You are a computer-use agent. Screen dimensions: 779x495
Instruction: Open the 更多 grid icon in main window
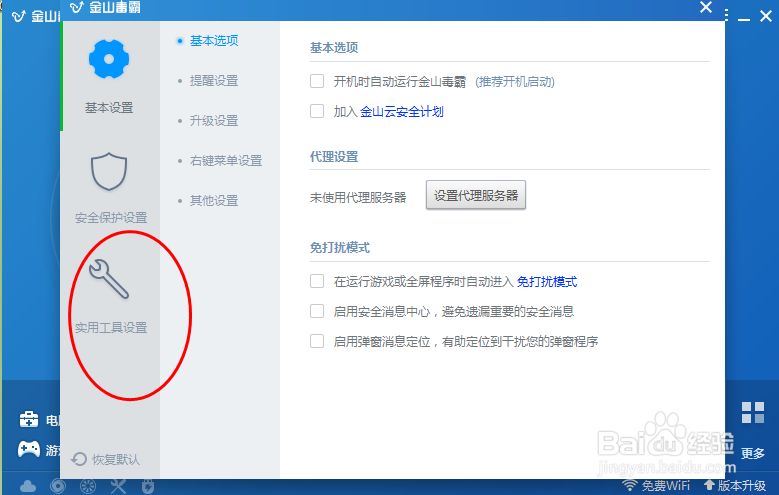pyautogui.click(x=753, y=412)
